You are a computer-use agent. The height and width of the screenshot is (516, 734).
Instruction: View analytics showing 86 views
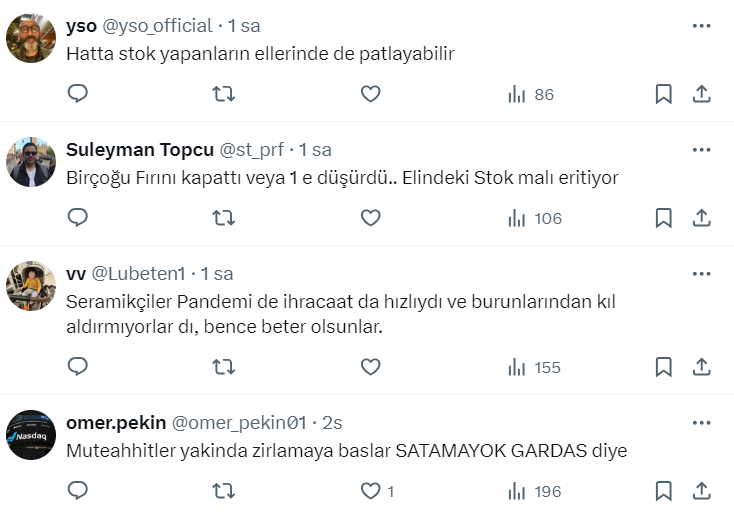pos(531,94)
